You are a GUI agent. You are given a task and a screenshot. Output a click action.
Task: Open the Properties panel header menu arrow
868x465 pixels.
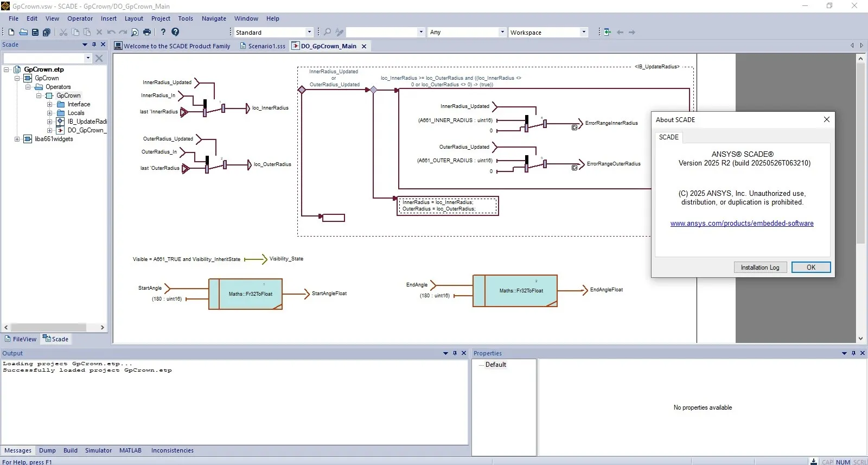[x=844, y=353]
